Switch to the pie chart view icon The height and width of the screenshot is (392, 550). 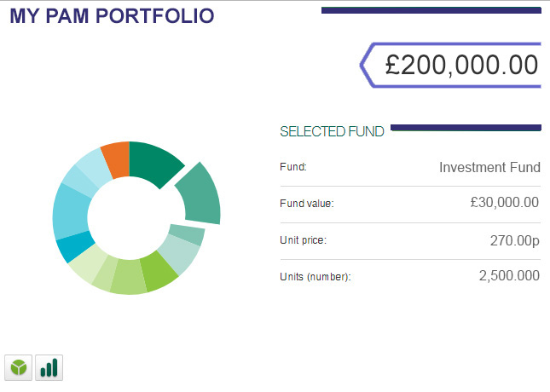pyautogui.click(x=18, y=367)
